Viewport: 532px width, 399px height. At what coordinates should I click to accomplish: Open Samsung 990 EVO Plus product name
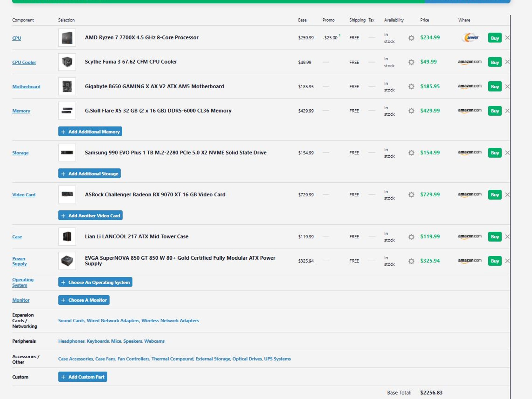click(176, 152)
